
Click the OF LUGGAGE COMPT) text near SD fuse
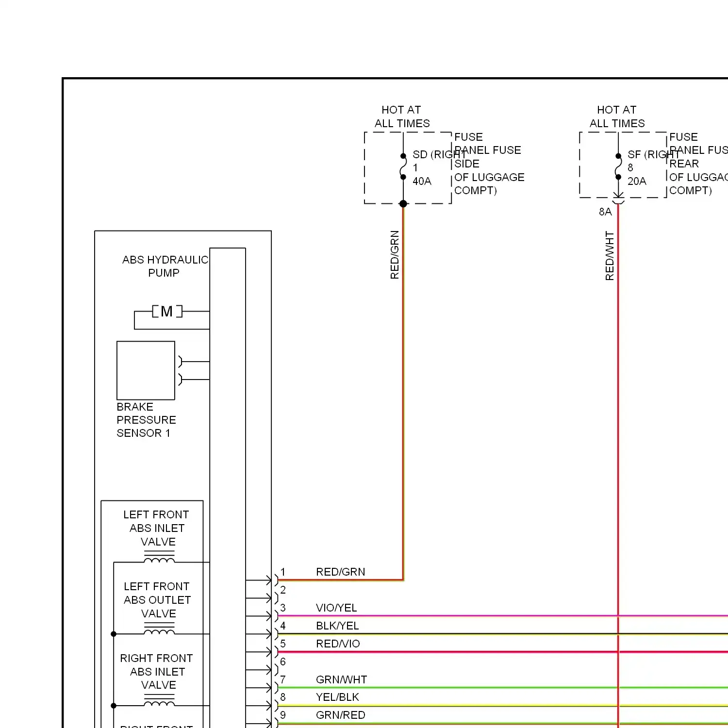(489, 184)
